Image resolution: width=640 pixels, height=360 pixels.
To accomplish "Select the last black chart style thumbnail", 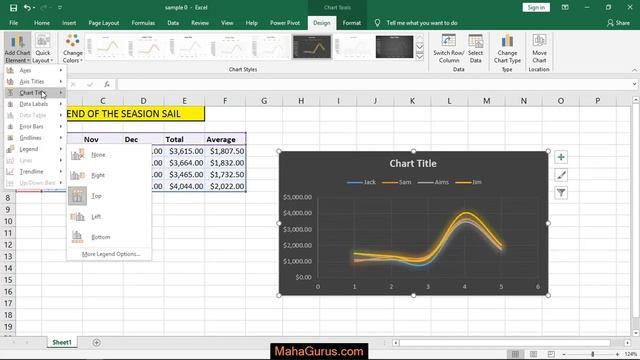I will click(x=394, y=47).
